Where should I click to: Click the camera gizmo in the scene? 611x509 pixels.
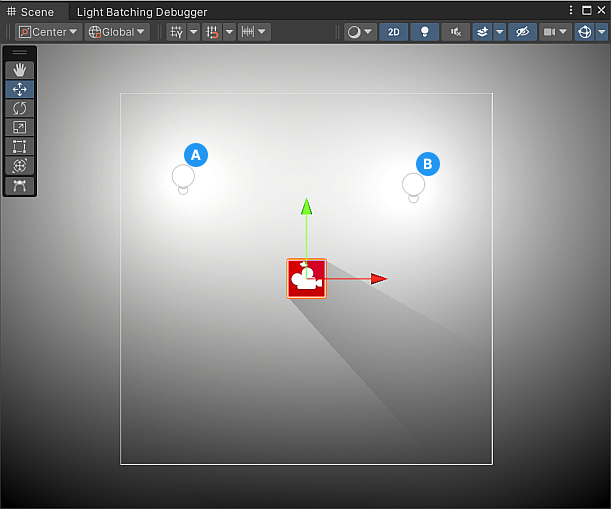(x=306, y=278)
